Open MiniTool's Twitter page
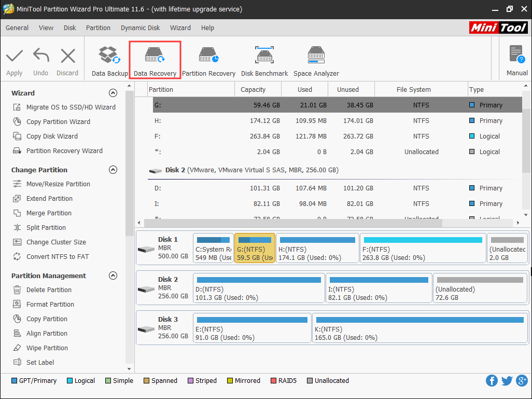The image size is (532, 399). coord(507,380)
